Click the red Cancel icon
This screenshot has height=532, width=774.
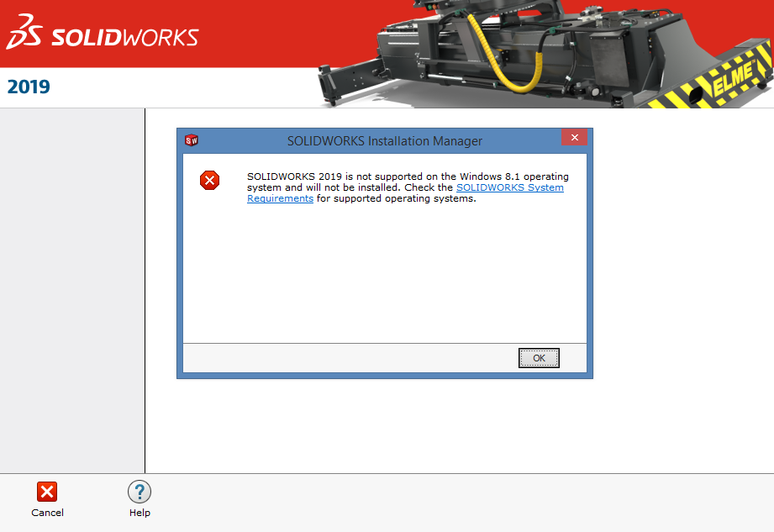pos(47,492)
